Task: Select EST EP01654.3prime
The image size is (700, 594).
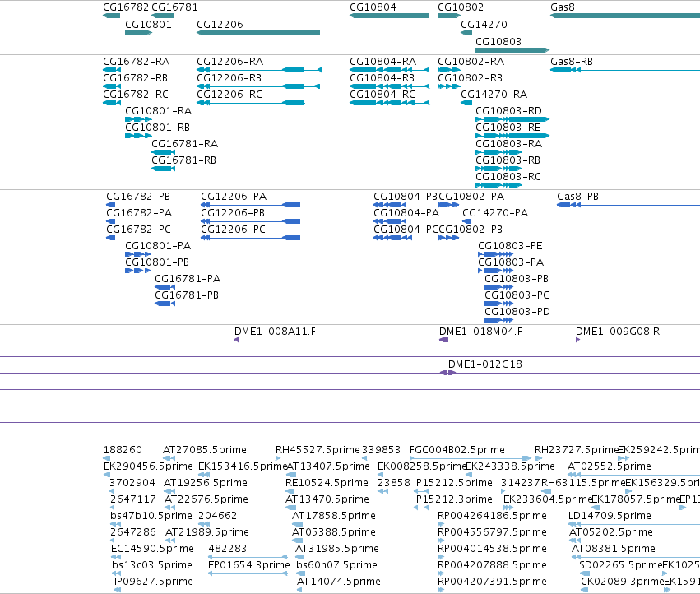Action: pos(249,564)
